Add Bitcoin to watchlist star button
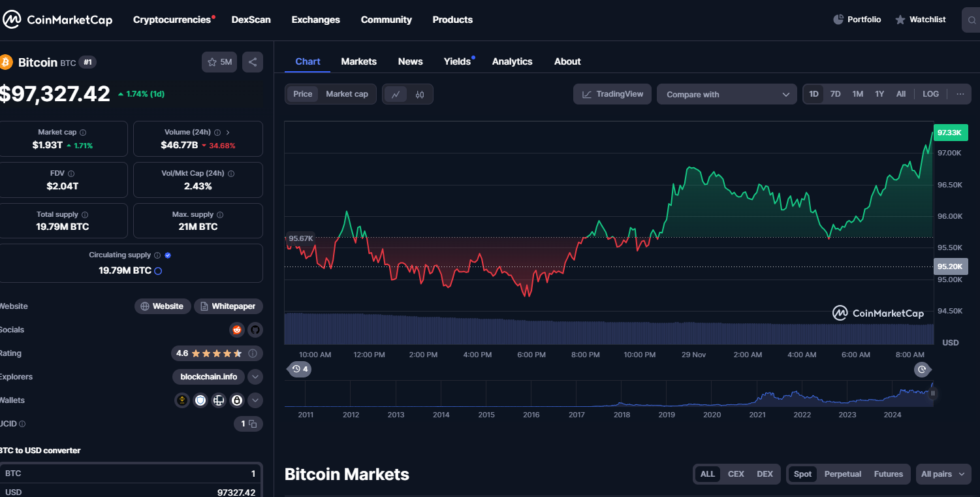The height and width of the screenshot is (497, 980). (x=219, y=62)
